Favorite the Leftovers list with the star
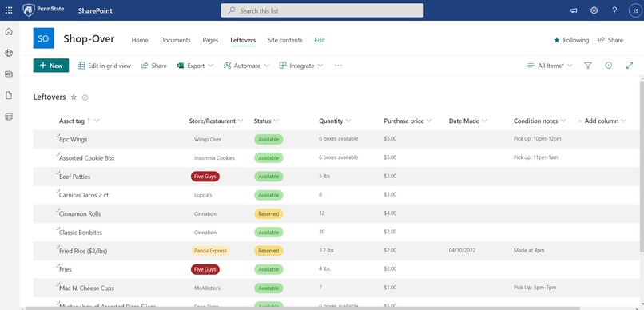644x310 pixels. point(74,97)
